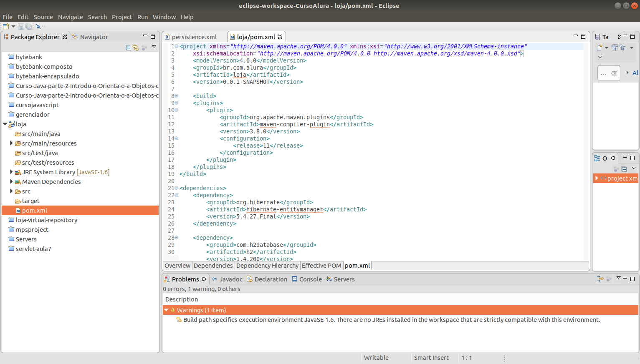
Task: Select loja-virtual-repository project
Action: tap(43, 220)
